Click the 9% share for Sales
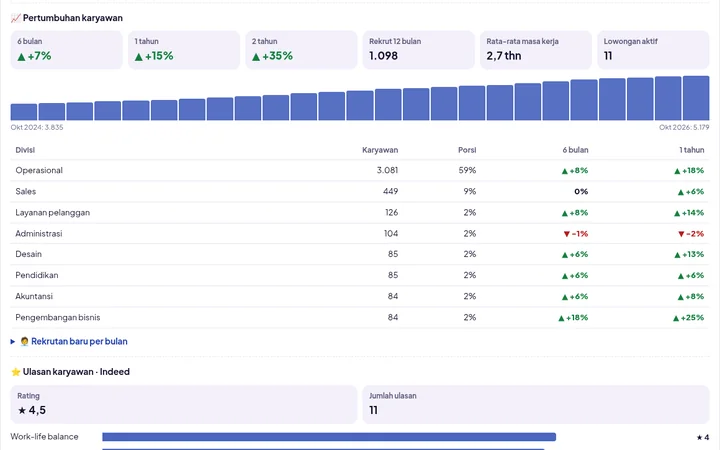Screen dimensions: 720x450 [470, 191]
